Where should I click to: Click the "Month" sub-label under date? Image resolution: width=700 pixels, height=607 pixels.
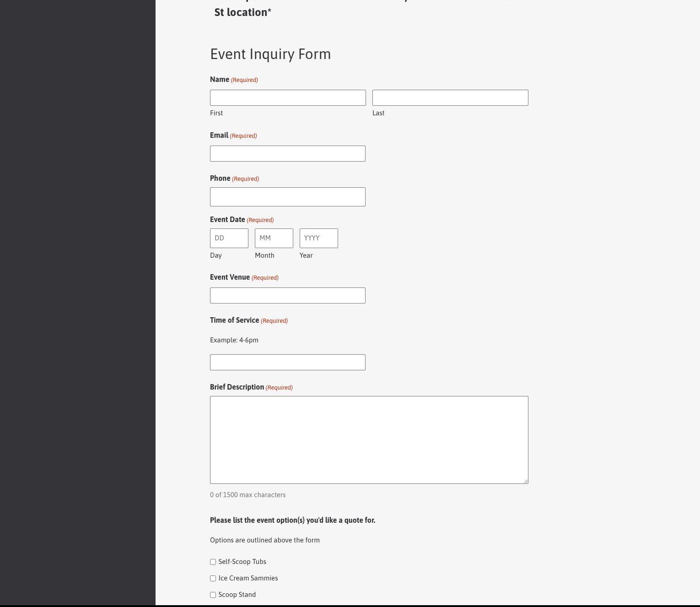coord(264,255)
